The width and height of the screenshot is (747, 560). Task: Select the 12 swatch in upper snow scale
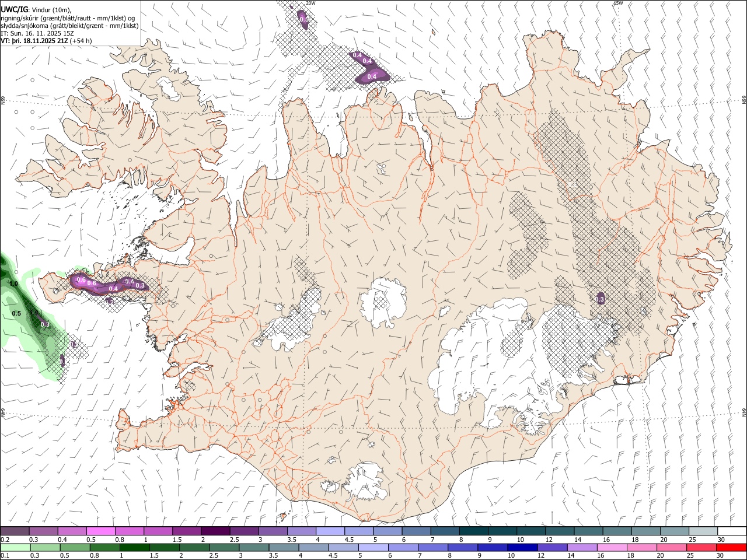click(560, 531)
